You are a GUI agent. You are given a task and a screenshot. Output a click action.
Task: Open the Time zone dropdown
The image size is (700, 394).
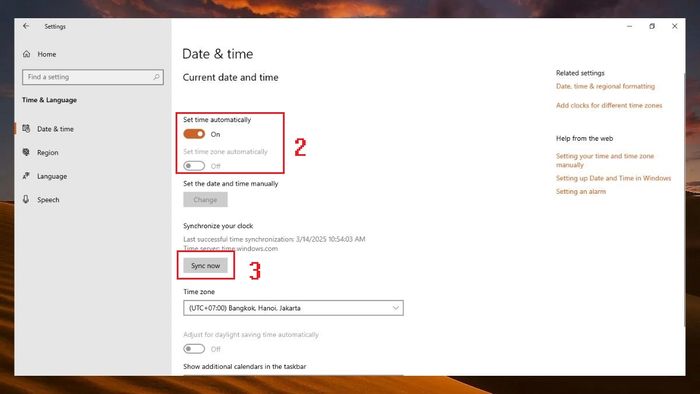click(293, 308)
